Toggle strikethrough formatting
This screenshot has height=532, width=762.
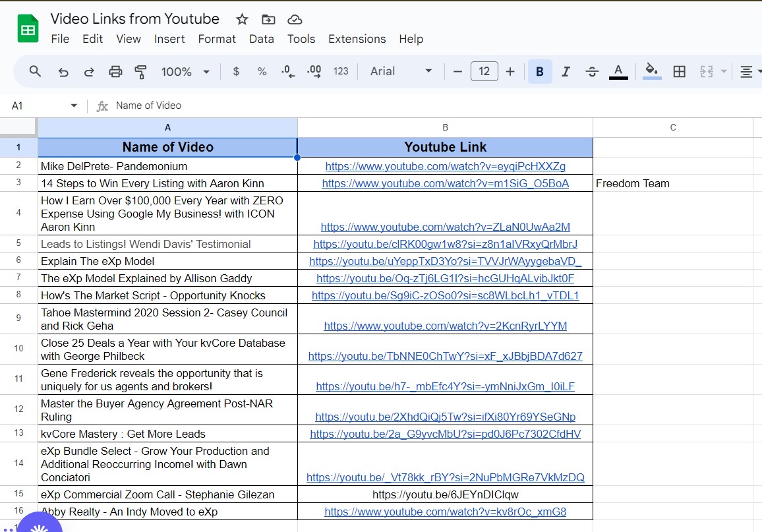point(592,72)
